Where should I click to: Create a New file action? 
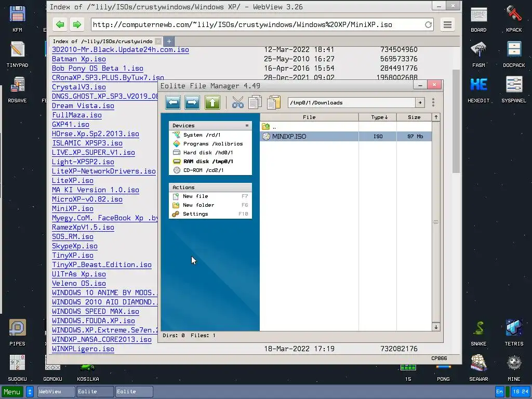(210, 196)
